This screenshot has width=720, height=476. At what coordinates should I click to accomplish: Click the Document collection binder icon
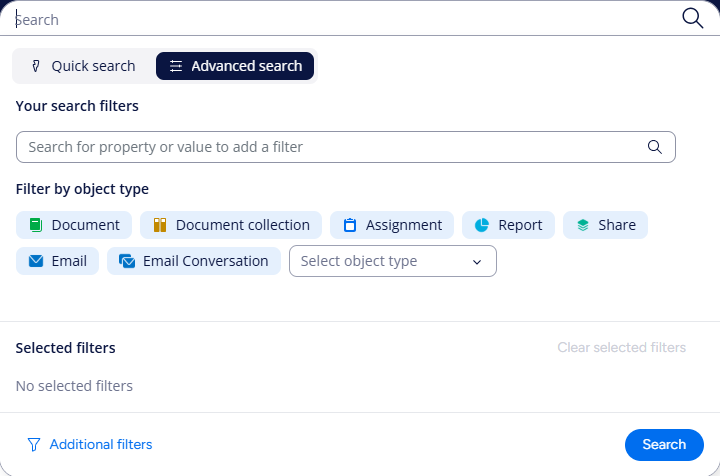coord(160,225)
